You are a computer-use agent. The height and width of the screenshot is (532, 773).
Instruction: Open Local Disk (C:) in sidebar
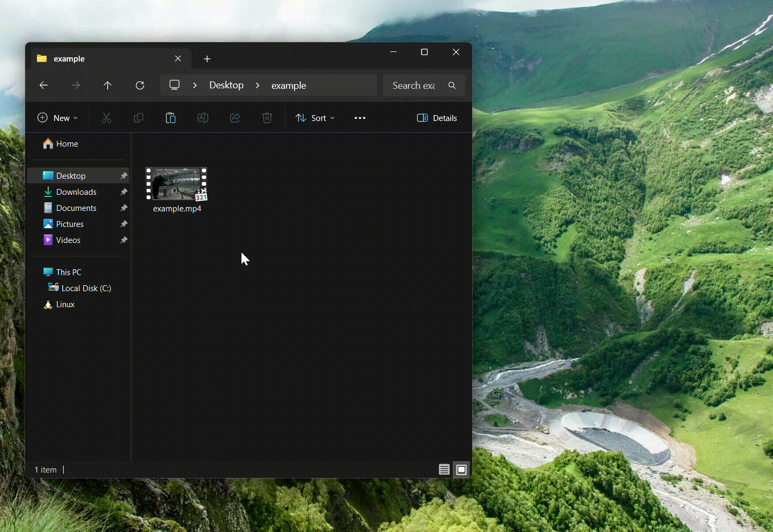[79, 288]
